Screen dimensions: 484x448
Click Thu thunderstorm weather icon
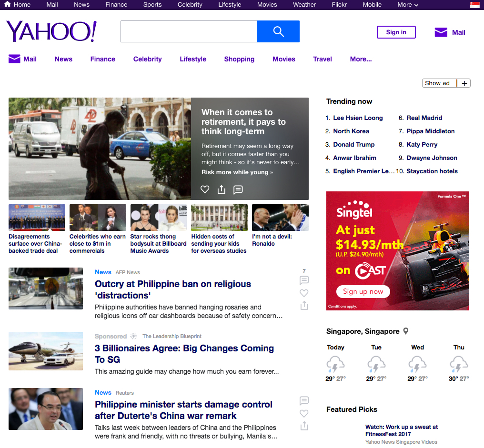pyautogui.click(x=459, y=364)
